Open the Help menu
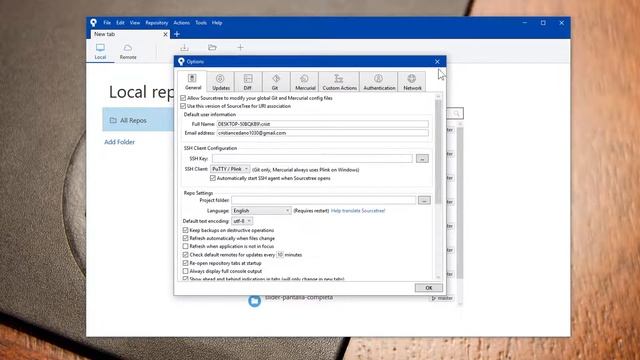The width and height of the screenshot is (640, 360). pyautogui.click(x=217, y=23)
